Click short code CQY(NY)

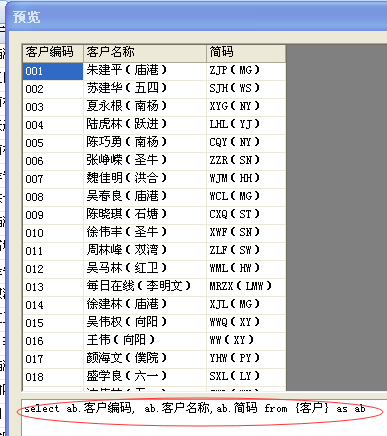click(x=246, y=143)
